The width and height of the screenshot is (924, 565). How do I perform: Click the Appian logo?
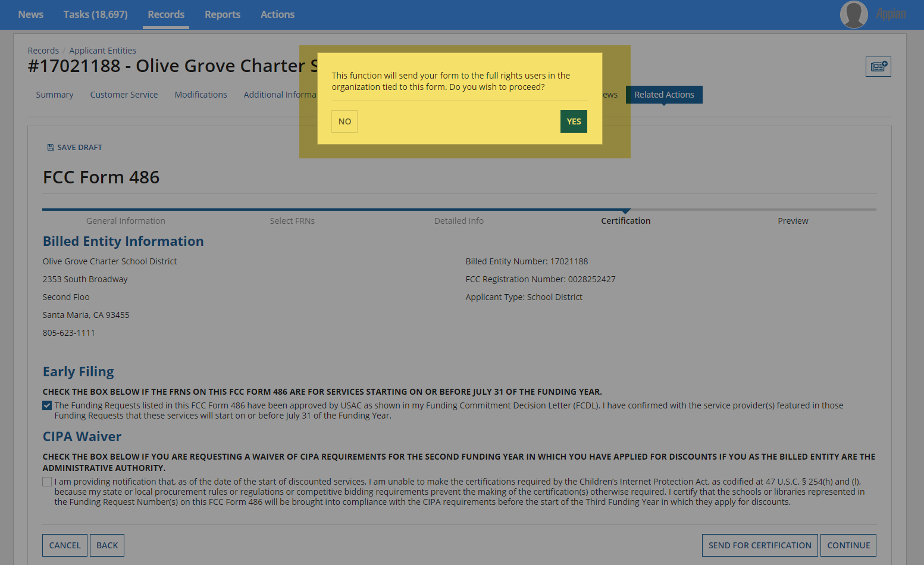tap(891, 14)
